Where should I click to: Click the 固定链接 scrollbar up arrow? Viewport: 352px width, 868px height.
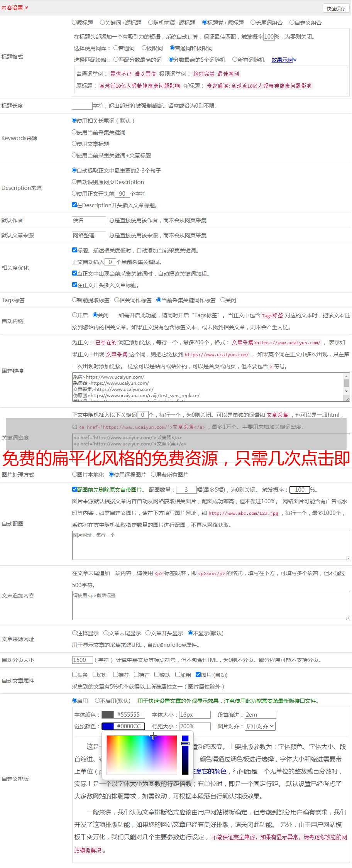coord(346,376)
